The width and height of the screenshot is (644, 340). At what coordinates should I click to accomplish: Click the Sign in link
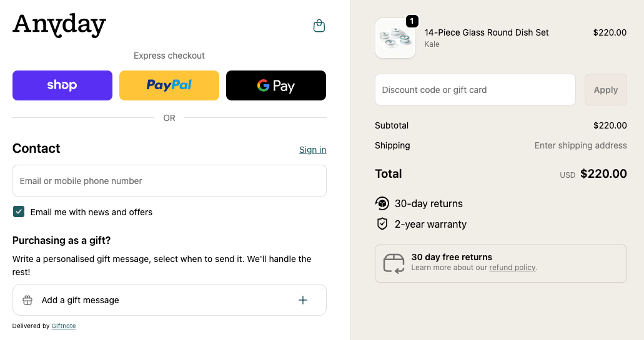(x=312, y=150)
